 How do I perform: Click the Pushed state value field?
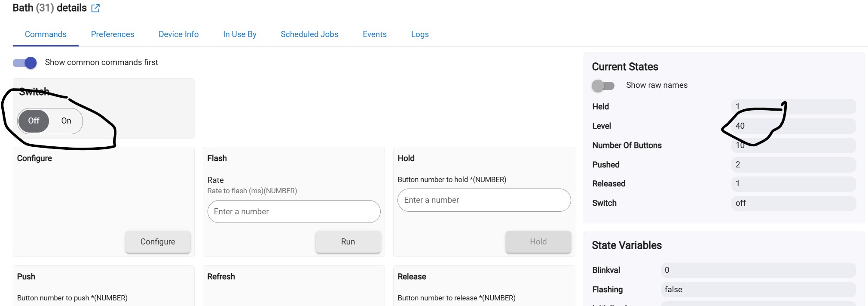793,165
